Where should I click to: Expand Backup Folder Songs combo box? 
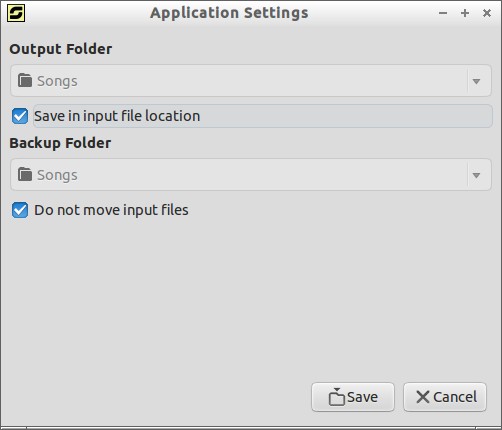(251, 175)
